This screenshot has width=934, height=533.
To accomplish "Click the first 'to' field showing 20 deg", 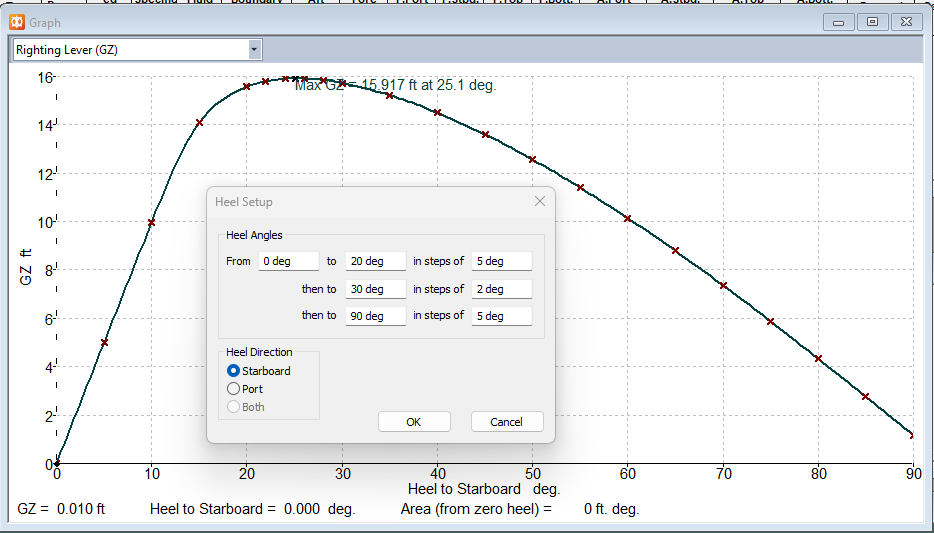I will pyautogui.click(x=376, y=261).
